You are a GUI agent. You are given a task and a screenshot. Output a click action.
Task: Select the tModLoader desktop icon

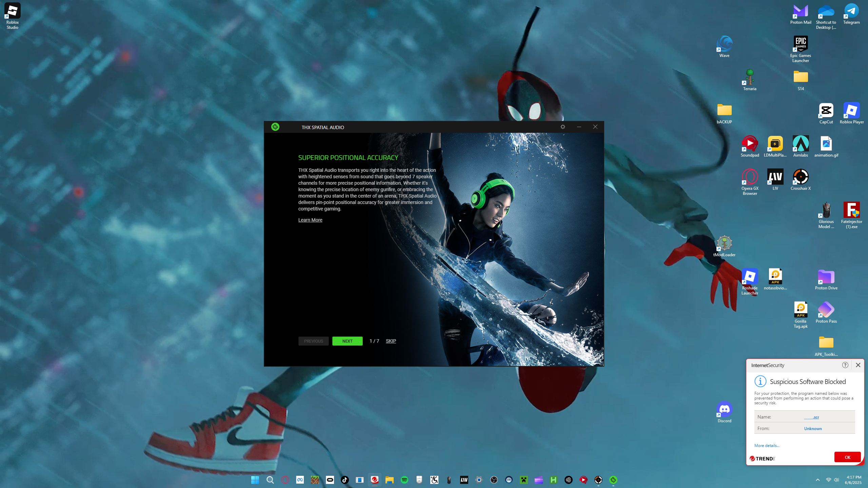click(x=724, y=246)
